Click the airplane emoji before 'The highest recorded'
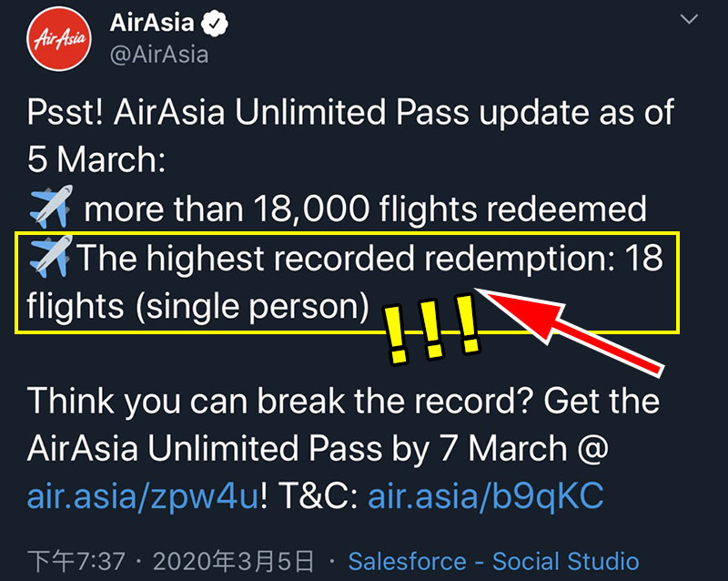728x581 pixels. (51, 257)
